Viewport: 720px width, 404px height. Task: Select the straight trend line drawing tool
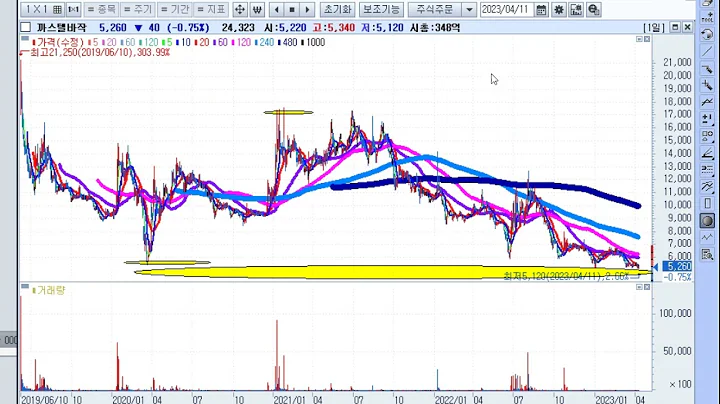(707, 51)
